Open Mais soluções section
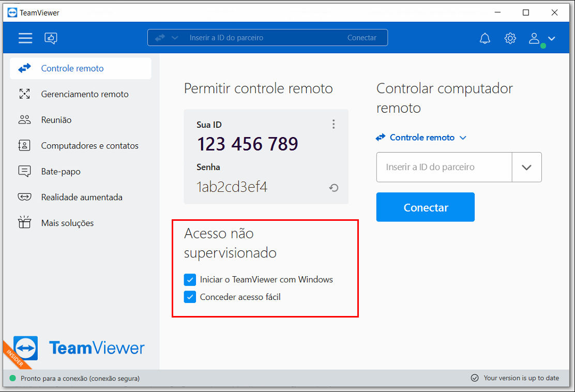Viewport: 575px width, 392px height. click(x=81, y=223)
